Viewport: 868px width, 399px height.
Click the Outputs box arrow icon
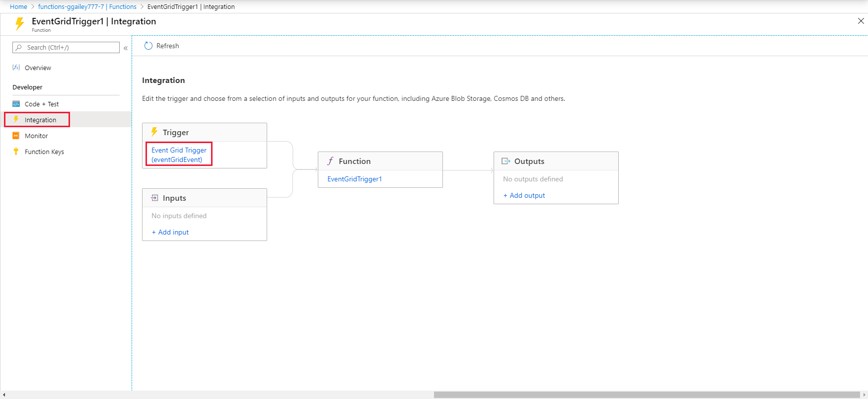tap(506, 161)
